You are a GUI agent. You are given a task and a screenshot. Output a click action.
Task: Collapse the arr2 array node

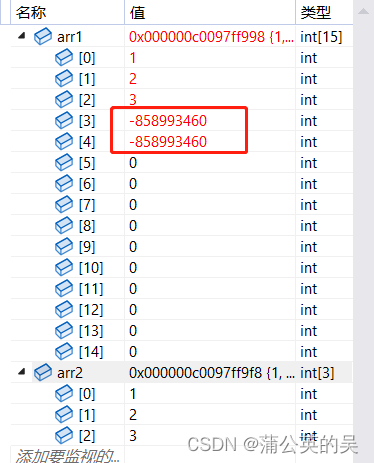pos(22,371)
